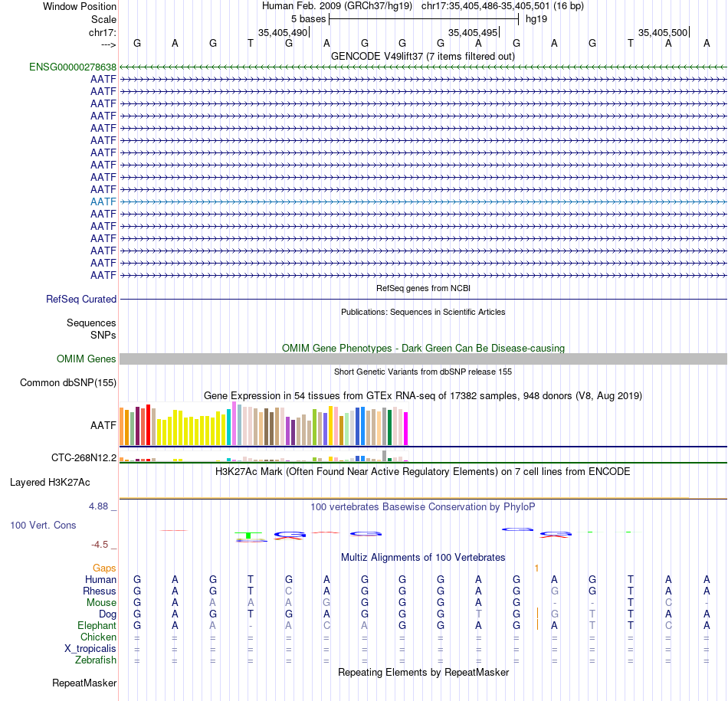Click the Sequences track label
The width and height of the screenshot is (728, 701).
tap(91, 323)
